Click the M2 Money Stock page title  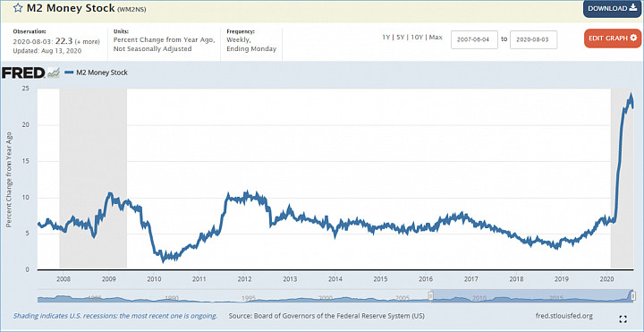point(71,8)
